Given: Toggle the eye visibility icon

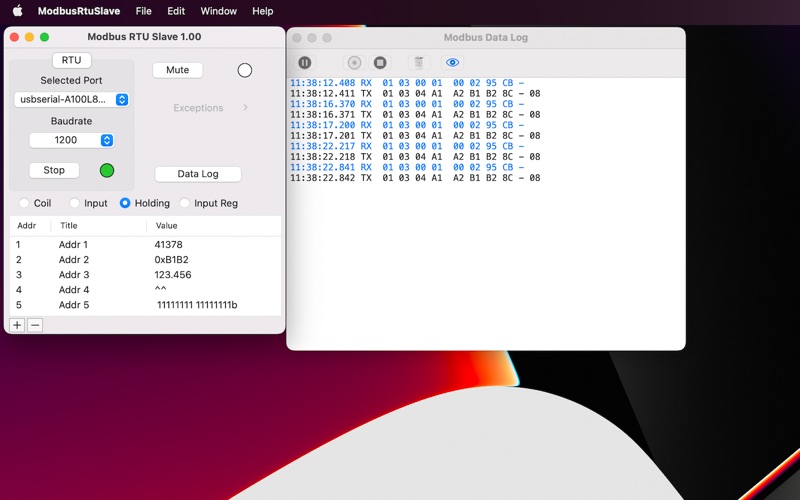Looking at the screenshot, I should tap(453, 63).
